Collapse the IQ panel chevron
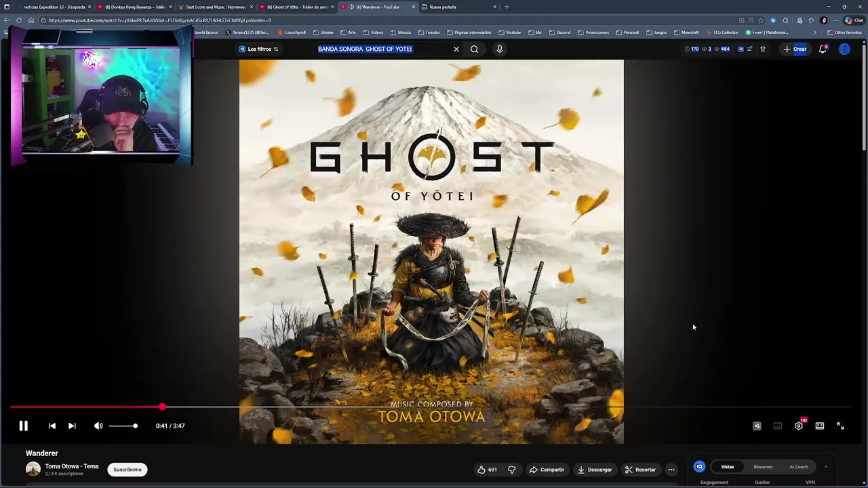This screenshot has width=868, height=488. [826, 467]
